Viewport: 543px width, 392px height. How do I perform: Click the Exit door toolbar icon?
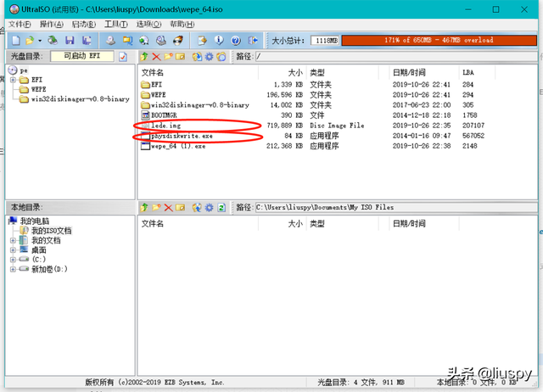pyautogui.click(x=253, y=41)
